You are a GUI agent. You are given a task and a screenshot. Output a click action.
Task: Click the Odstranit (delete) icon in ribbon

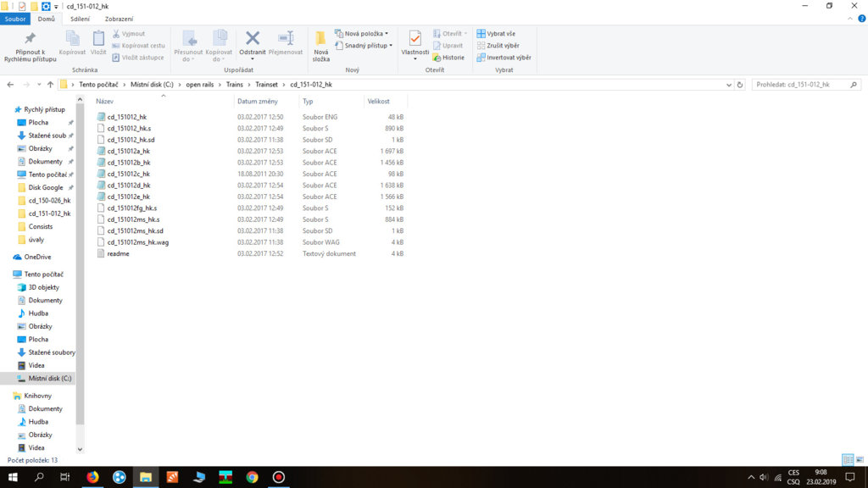click(252, 42)
